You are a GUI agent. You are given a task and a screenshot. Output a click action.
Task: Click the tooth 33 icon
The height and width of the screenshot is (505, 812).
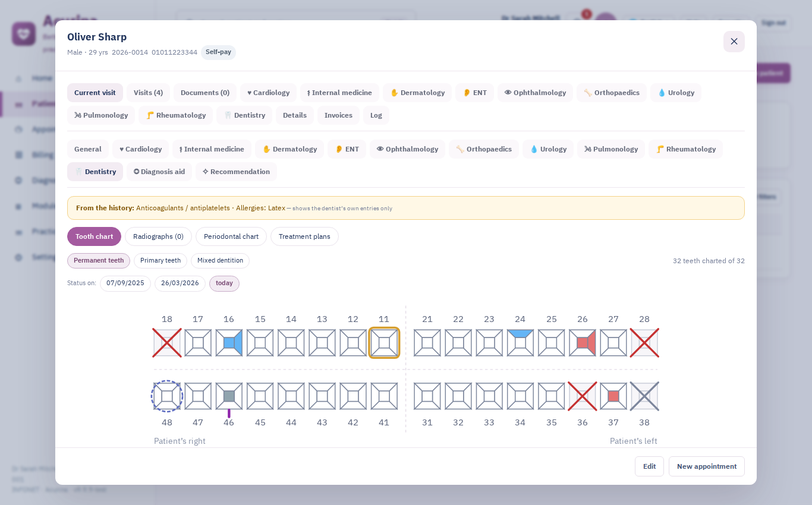(489, 396)
